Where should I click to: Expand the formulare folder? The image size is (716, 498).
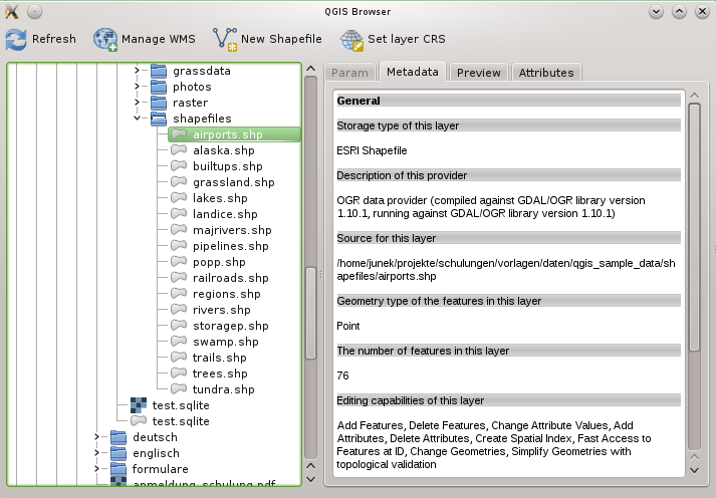point(97,469)
